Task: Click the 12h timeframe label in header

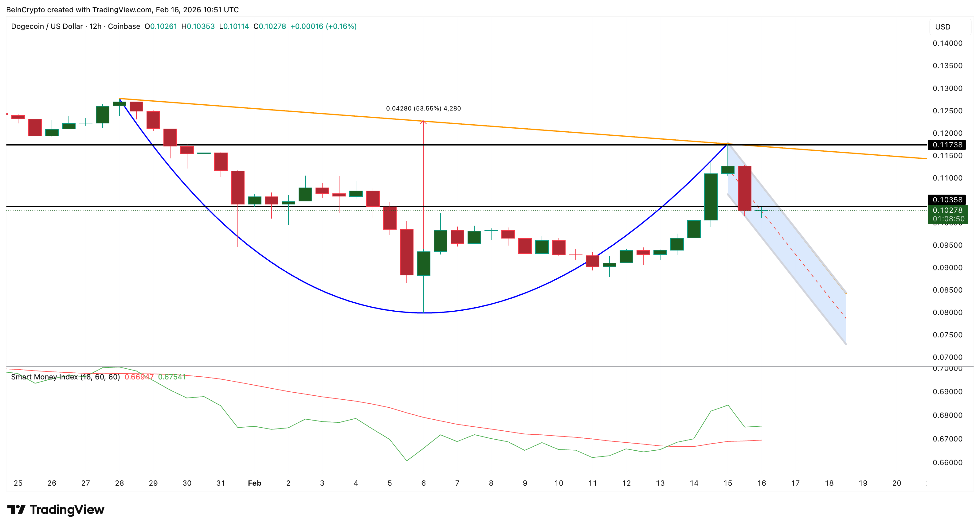Action: pos(95,26)
